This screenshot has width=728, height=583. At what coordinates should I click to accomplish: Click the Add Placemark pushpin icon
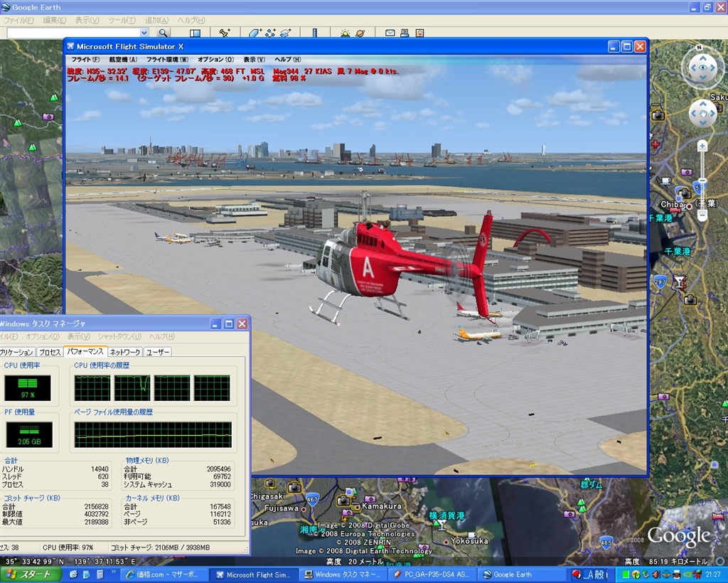pos(225,33)
